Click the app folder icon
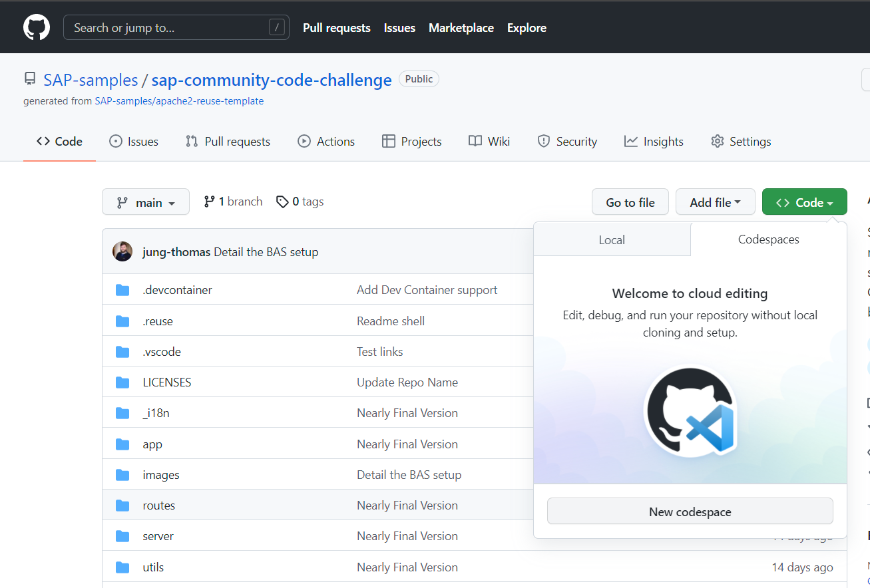Viewport: 870px width, 588px height. click(122, 444)
